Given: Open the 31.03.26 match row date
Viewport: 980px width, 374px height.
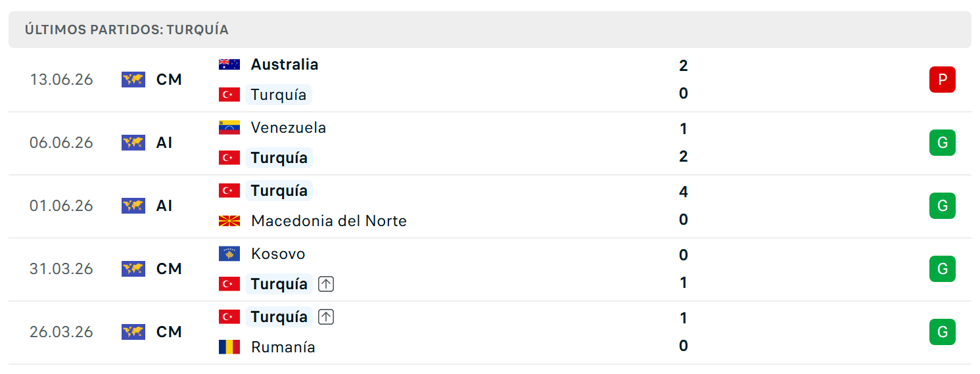Looking at the screenshot, I should click(61, 269).
